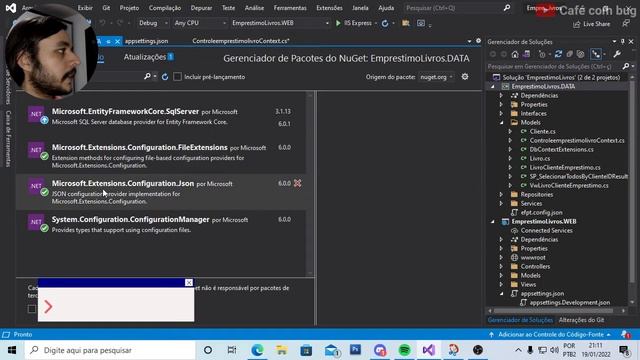The image size is (640, 360).
Task: Open nuget.org package source dropdown
Action: (436, 77)
